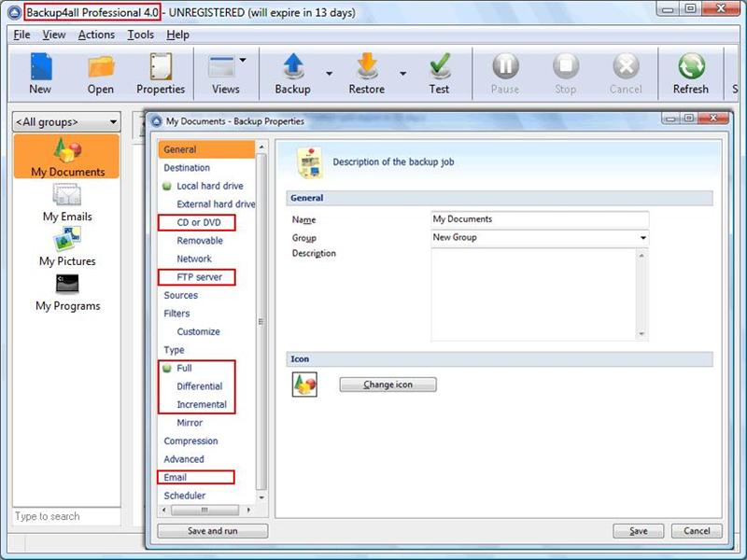Image resolution: width=747 pixels, height=560 pixels.
Task: Click the Backup Properties dialog title icon
Action: [x=157, y=121]
